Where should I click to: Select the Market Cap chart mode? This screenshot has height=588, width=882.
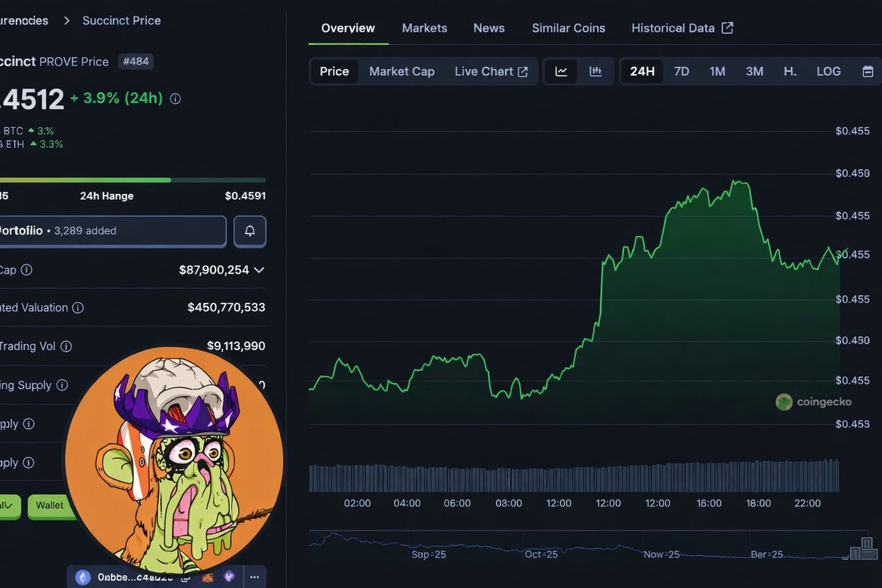[x=402, y=71]
